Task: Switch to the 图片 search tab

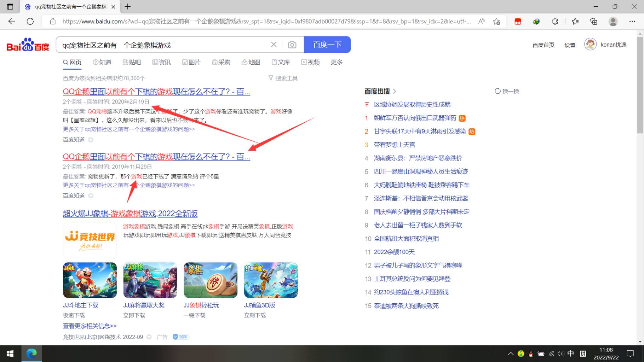Action: [x=191, y=62]
